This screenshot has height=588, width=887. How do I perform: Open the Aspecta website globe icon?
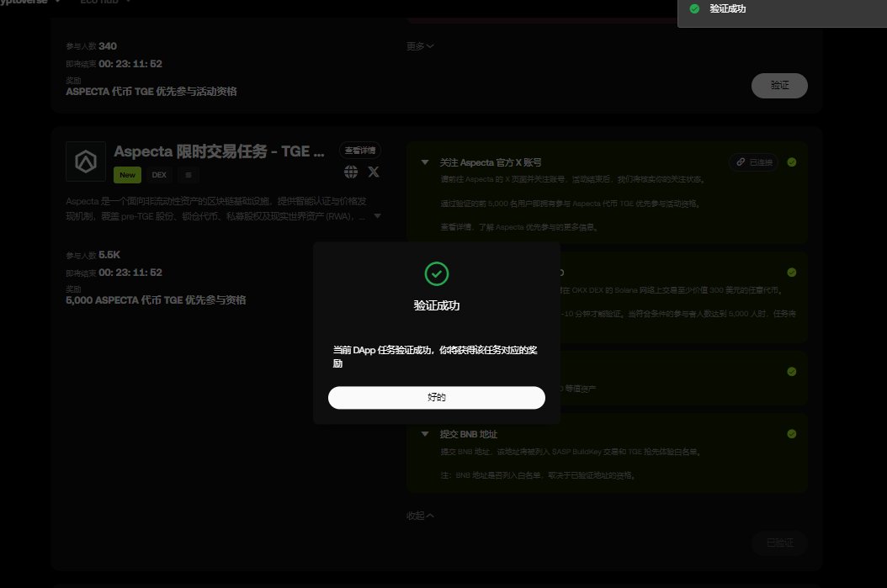351,172
